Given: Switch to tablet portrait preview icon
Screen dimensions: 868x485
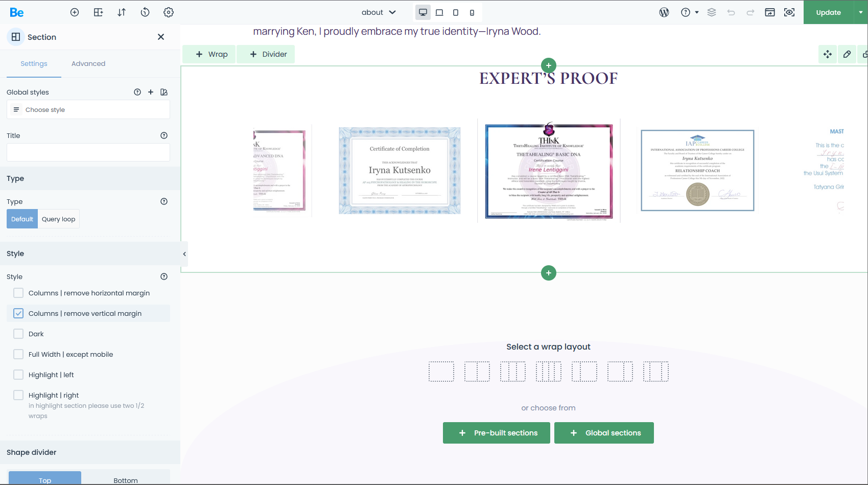Looking at the screenshot, I should point(456,12).
